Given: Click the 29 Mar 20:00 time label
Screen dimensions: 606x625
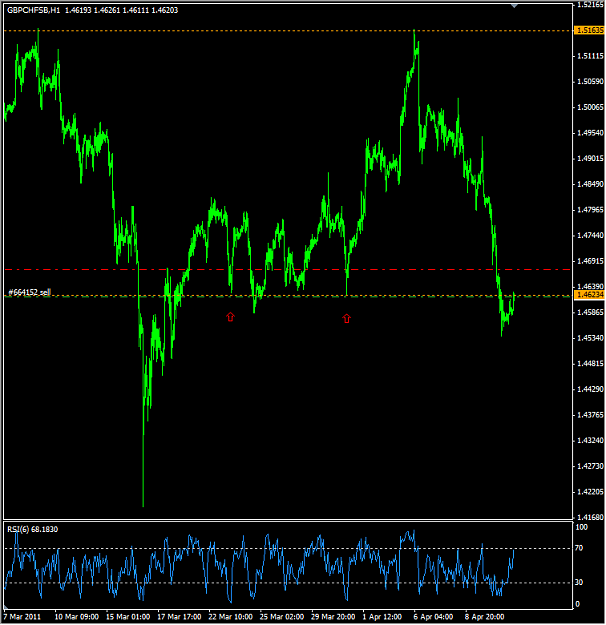Looking at the screenshot, I should coord(333,617).
